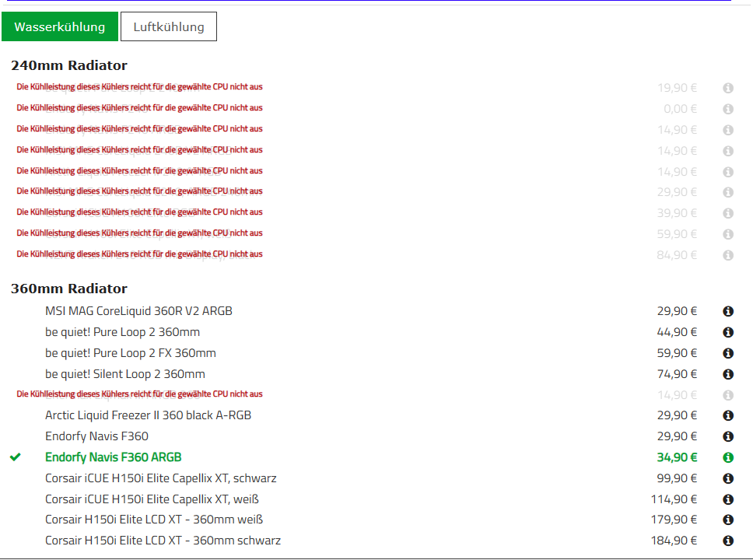The width and height of the screenshot is (753, 560).
Task: Click greyed info icon beside 19,90 € price
Action: (x=728, y=88)
